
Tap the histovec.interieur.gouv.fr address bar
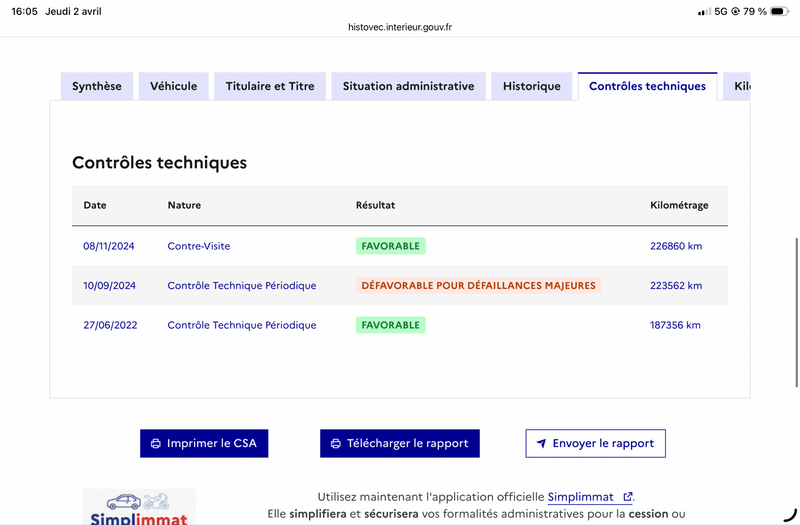coord(399,27)
